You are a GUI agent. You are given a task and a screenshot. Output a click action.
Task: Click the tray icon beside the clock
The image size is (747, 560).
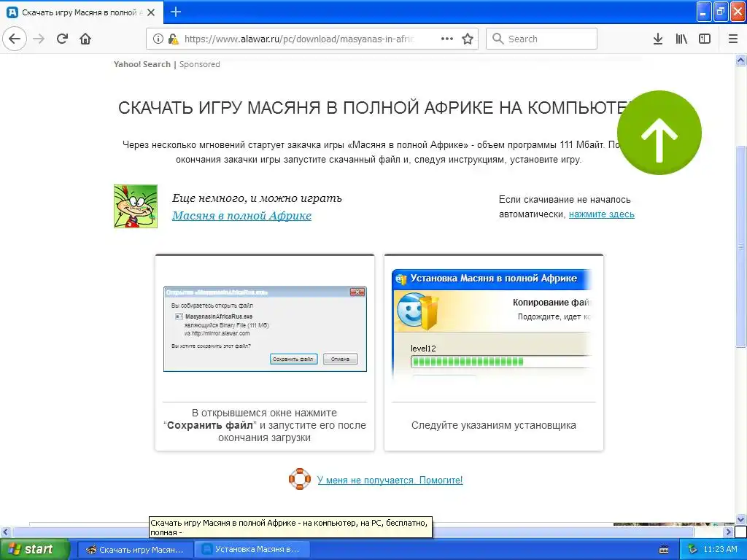[693, 550]
